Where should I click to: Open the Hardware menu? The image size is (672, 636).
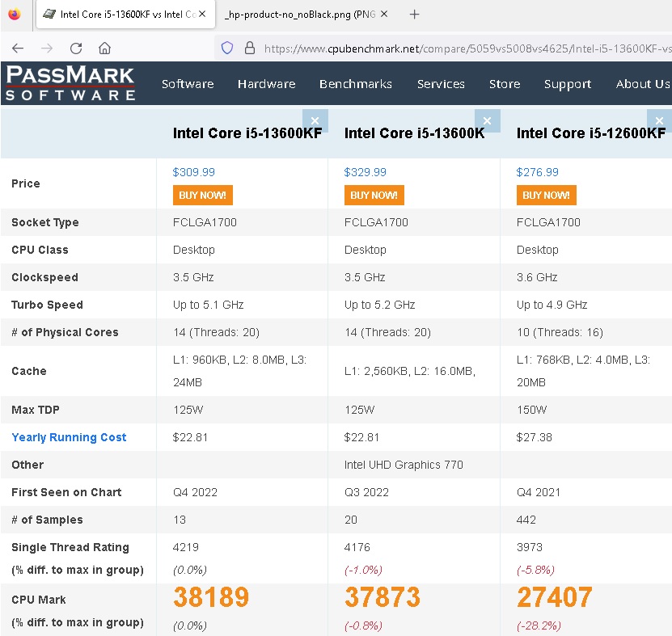point(267,84)
